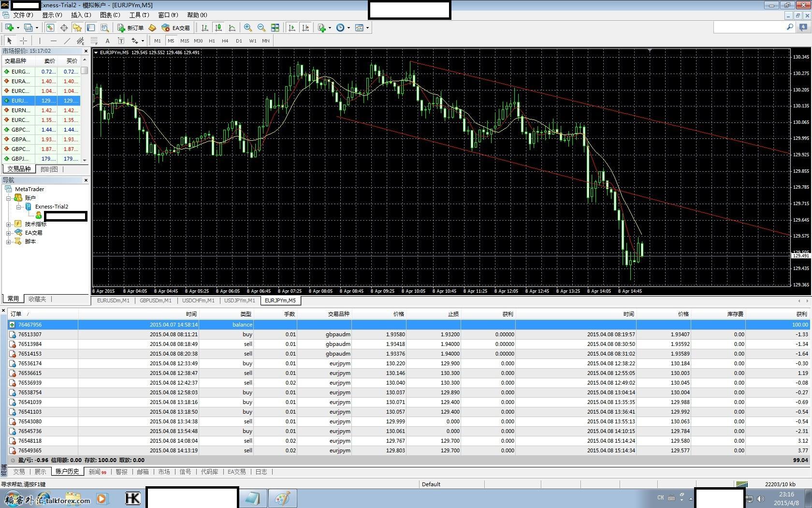812x508 pixels.
Task: Click the New Chart toolbar icon
Action: 9,28
